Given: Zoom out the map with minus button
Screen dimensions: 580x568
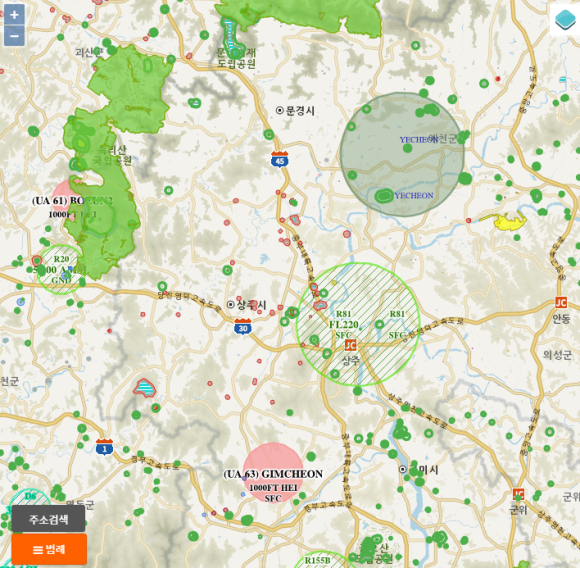Looking at the screenshot, I should pos(14,36).
